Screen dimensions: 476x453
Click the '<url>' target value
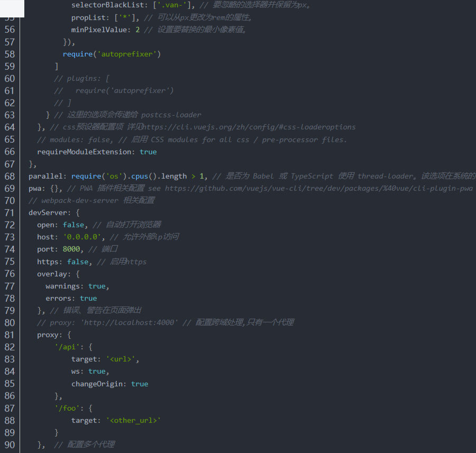click(x=122, y=359)
